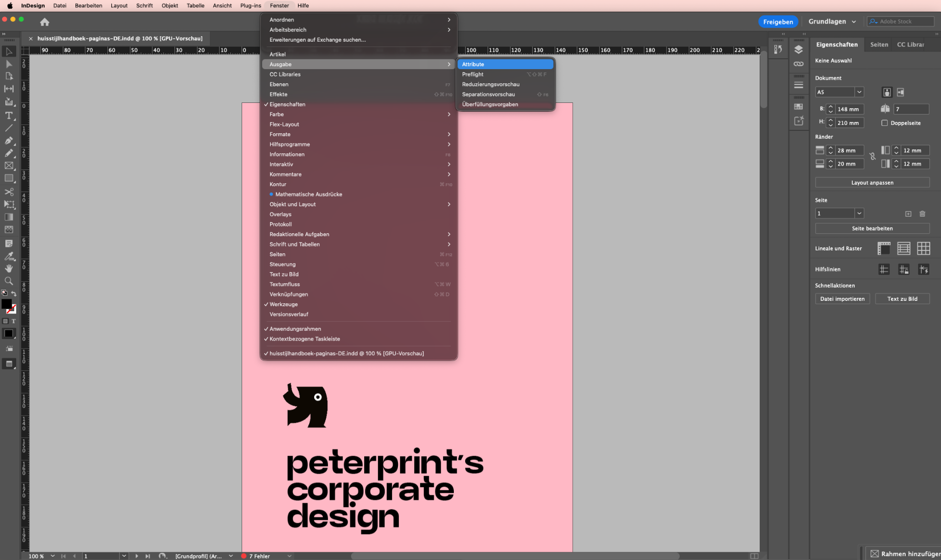941x560 pixels.
Task: Select the Direct Selection tool
Action: [9, 64]
